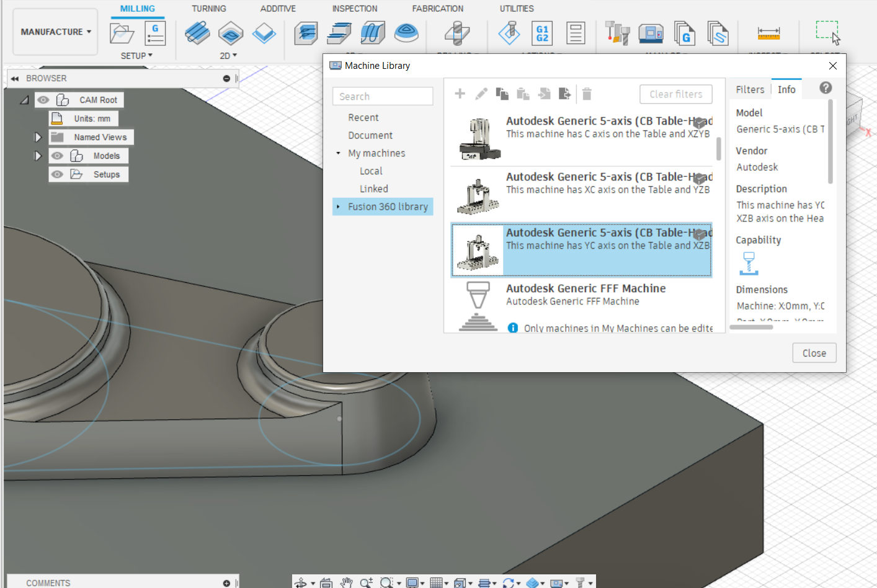Click the trash delete icon in Machine Library
877x588 pixels.
587,94
